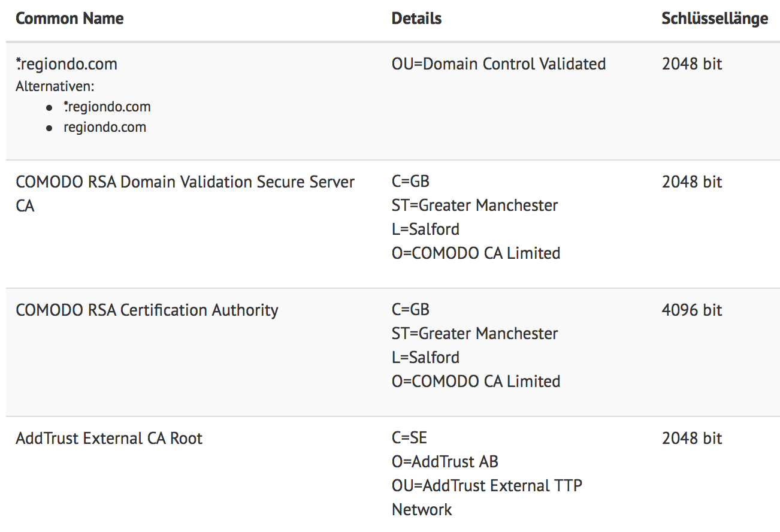The width and height of the screenshot is (780, 532).
Task: Select the Alternativen label in first row
Action: click(55, 86)
